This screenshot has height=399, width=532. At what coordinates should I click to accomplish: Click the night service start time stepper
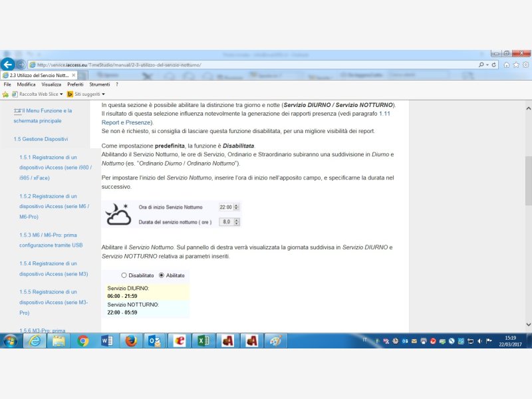click(x=237, y=207)
